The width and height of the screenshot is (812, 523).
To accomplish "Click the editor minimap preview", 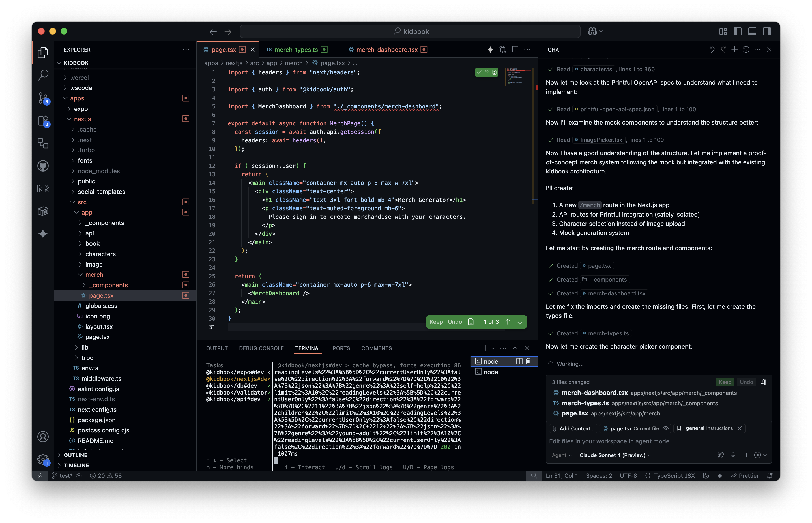I will tap(516, 76).
